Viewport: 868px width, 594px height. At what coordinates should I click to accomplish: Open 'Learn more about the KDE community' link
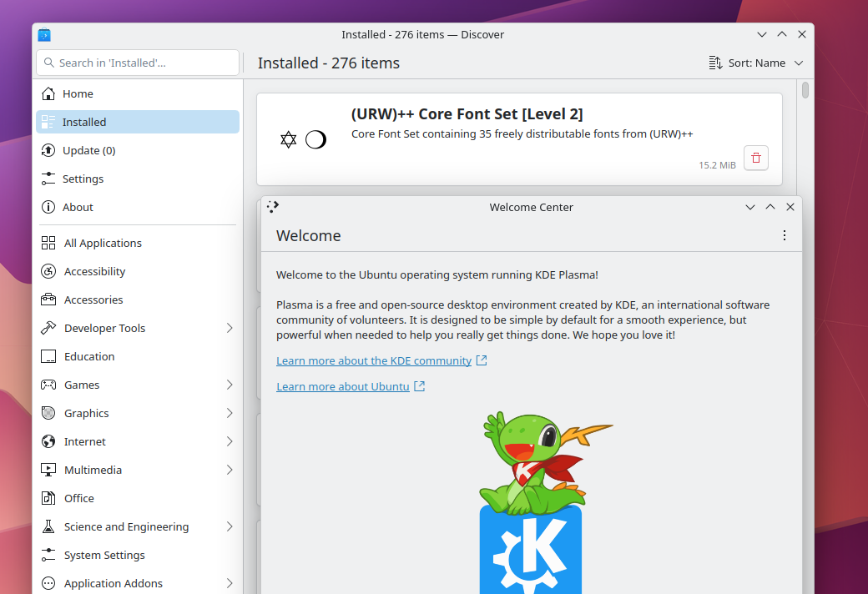[x=374, y=361]
